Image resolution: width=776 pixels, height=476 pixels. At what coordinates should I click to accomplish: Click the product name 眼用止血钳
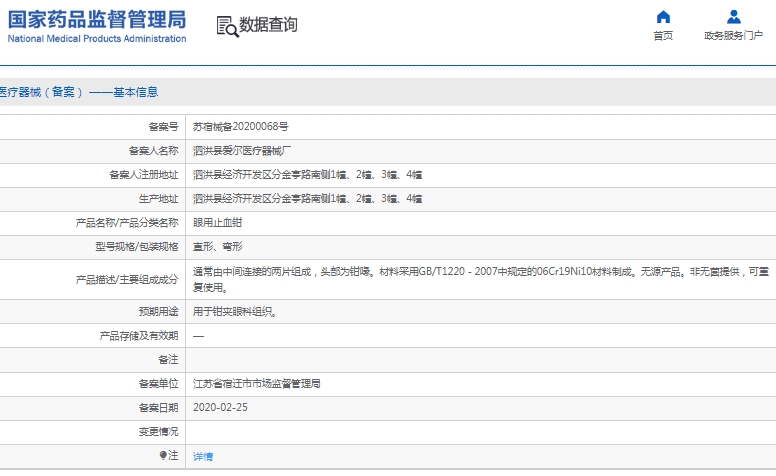(x=217, y=223)
